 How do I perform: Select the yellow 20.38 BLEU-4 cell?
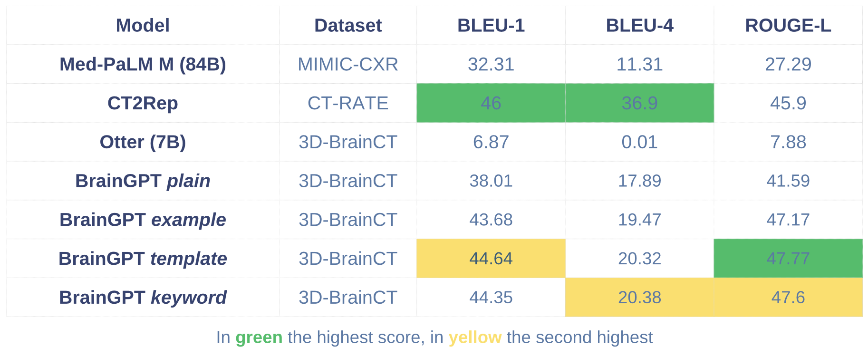[x=639, y=298]
